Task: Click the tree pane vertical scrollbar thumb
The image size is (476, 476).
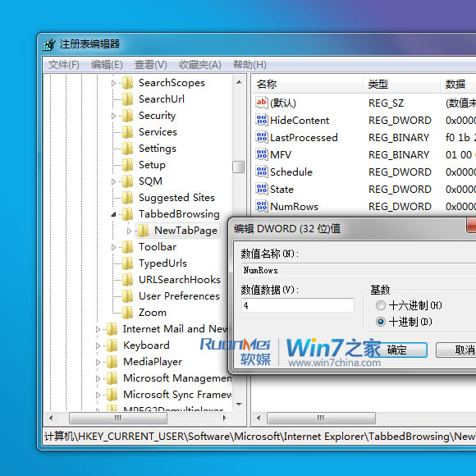Action: [238, 167]
